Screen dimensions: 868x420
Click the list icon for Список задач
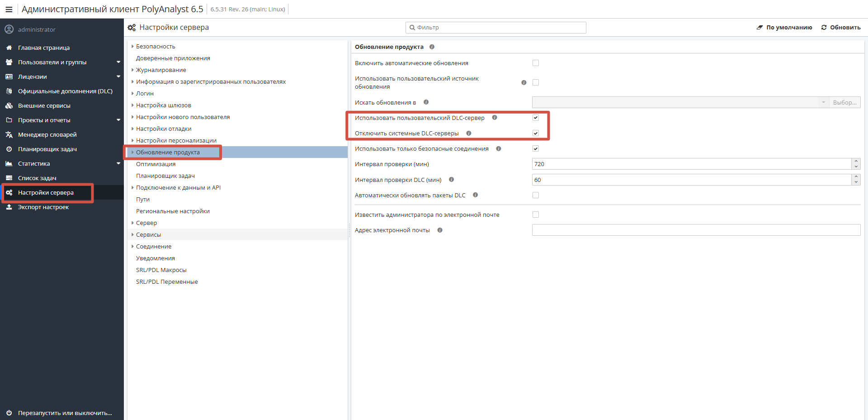point(9,178)
